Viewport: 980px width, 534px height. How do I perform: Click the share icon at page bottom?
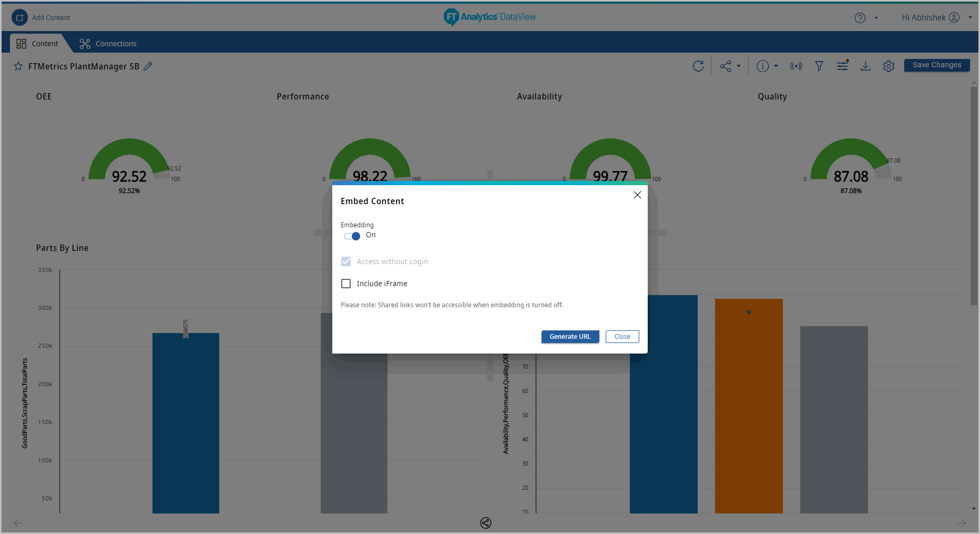point(486,523)
